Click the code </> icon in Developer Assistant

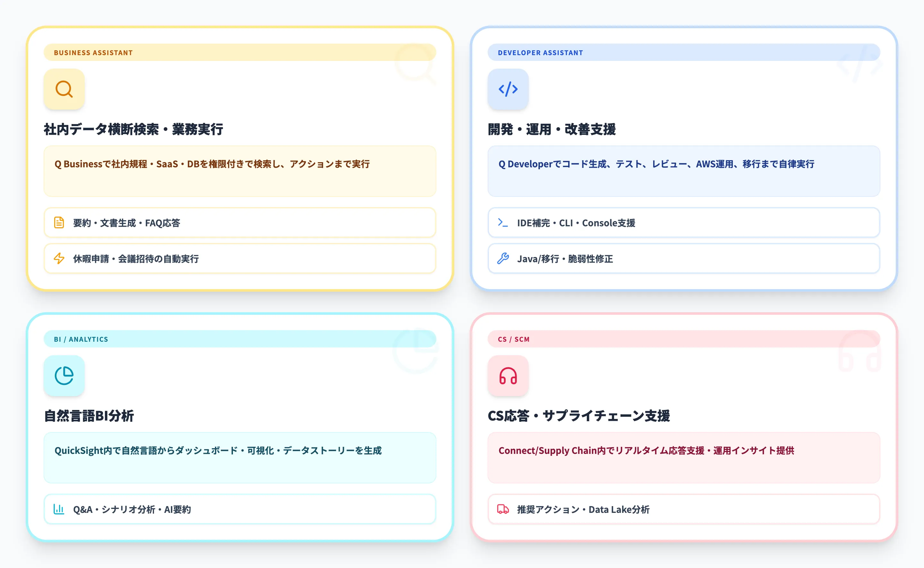(508, 89)
